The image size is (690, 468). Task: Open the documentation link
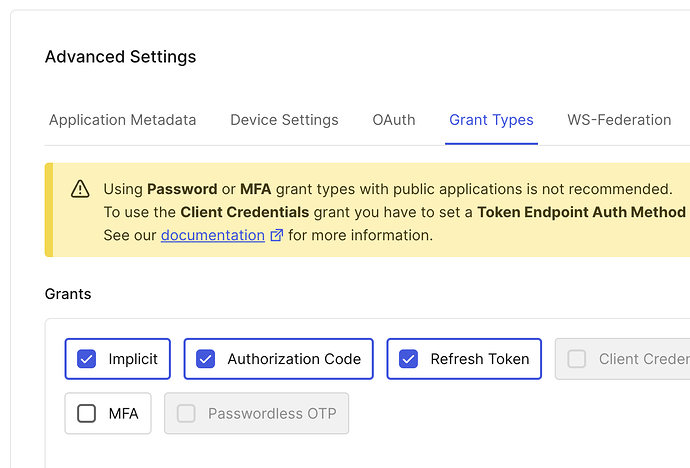click(x=212, y=236)
